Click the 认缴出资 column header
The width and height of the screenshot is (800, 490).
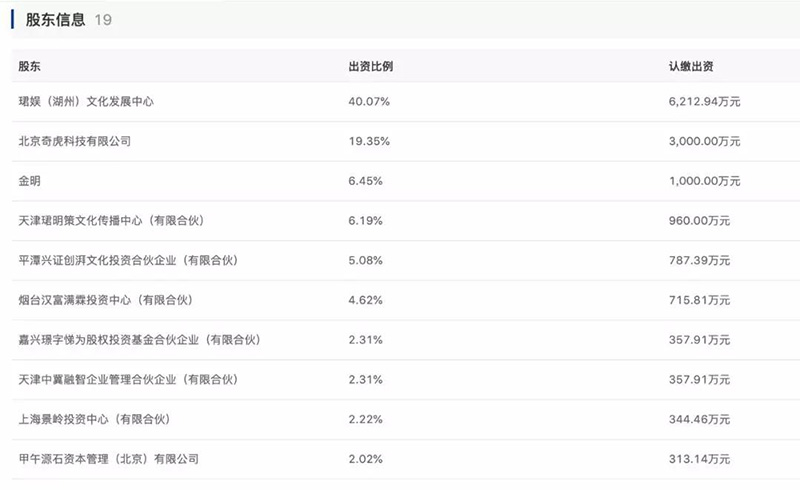tap(691, 66)
